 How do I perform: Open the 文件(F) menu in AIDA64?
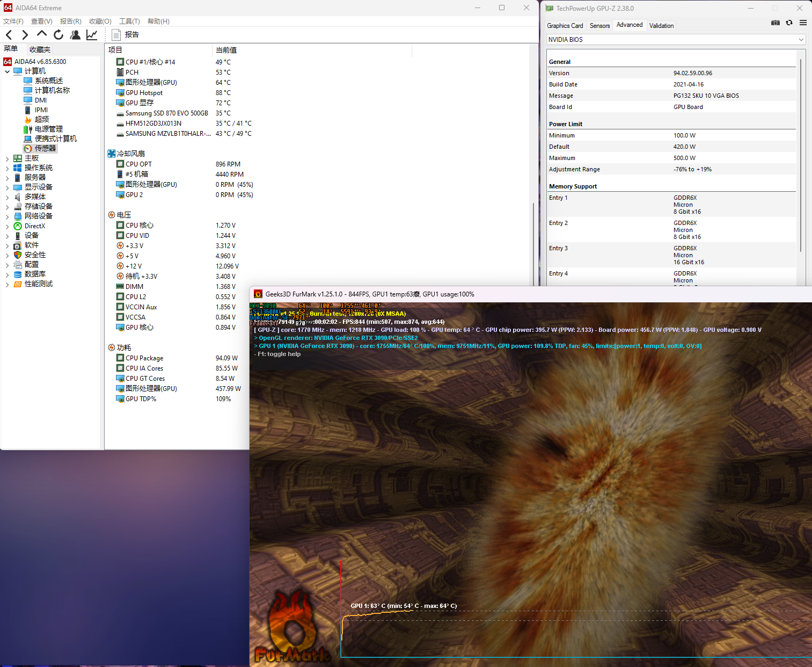[13, 21]
